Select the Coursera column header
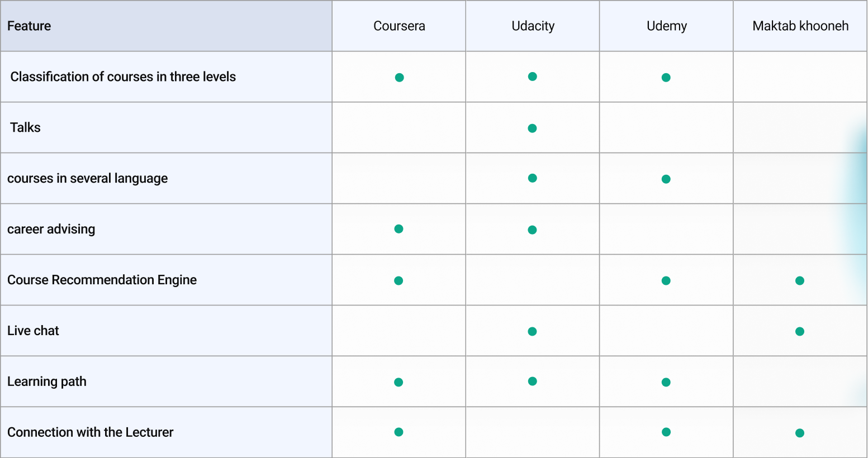868x458 pixels. pos(399,26)
